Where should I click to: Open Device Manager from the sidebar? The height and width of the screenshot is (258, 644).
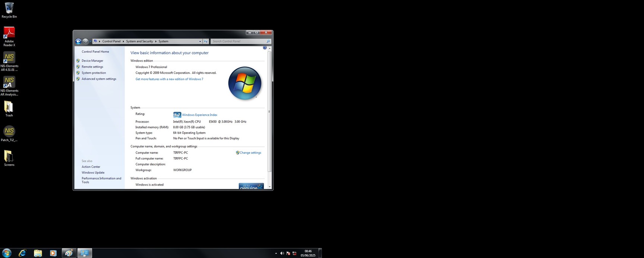tap(92, 61)
